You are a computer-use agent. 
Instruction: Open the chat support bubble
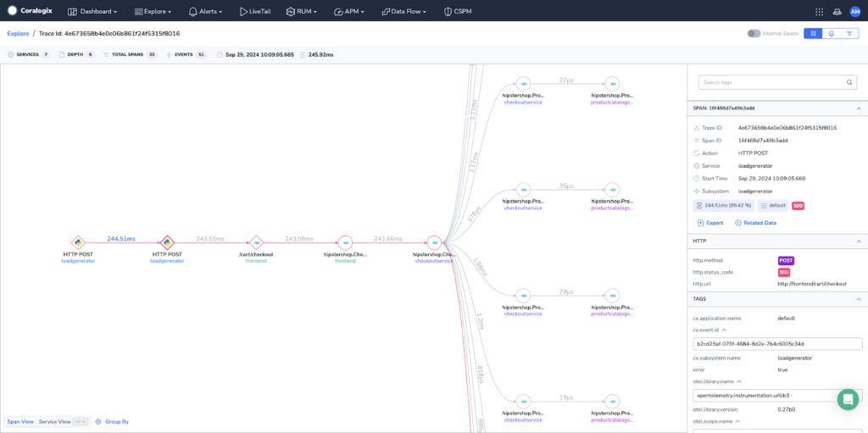[x=848, y=398]
